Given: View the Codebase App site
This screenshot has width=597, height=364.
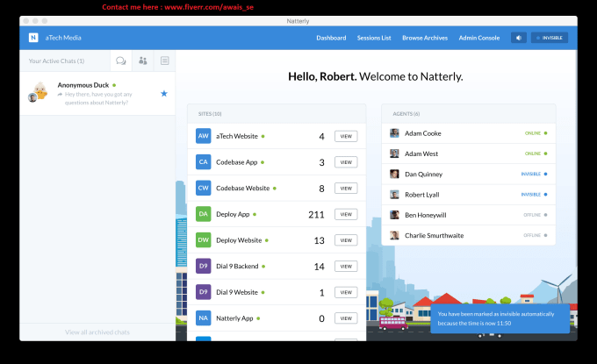Looking at the screenshot, I should tap(346, 162).
